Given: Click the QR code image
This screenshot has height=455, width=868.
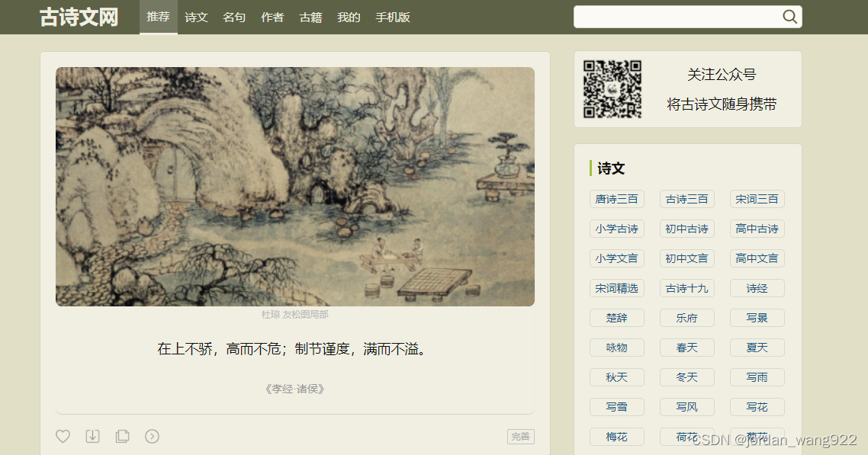Looking at the screenshot, I should click(x=612, y=89).
